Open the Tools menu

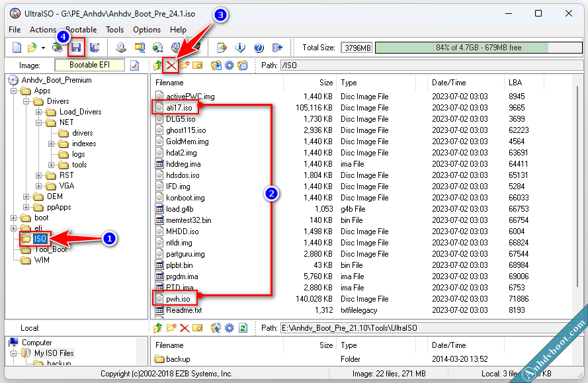(115, 30)
